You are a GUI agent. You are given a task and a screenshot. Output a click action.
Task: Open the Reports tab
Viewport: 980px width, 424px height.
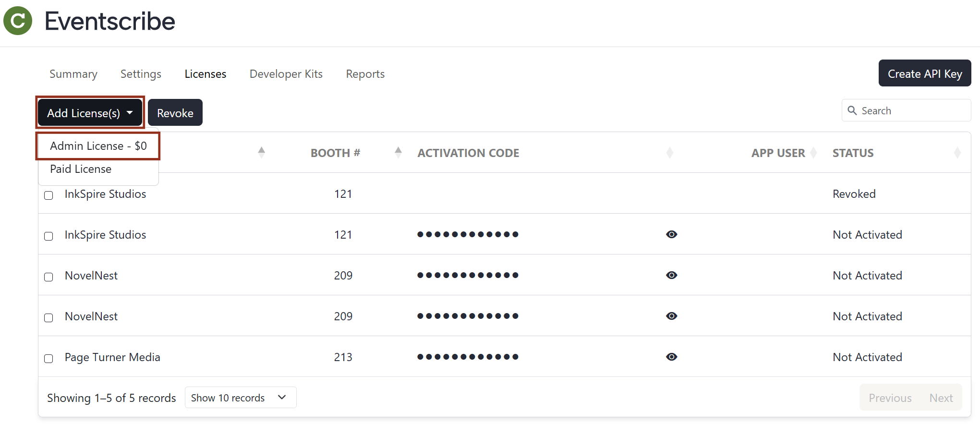pyautogui.click(x=365, y=74)
